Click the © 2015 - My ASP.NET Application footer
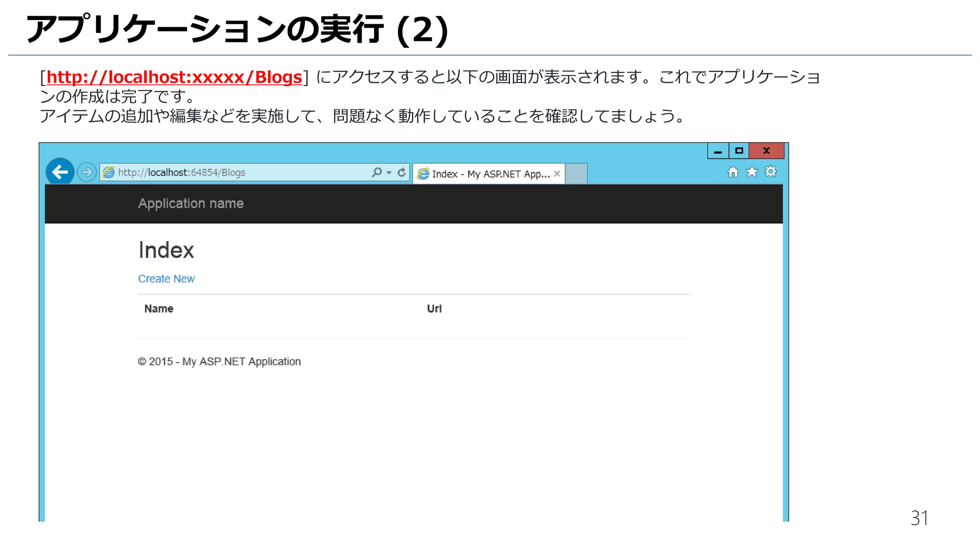This screenshot has height=551, width=980. tap(219, 362)
